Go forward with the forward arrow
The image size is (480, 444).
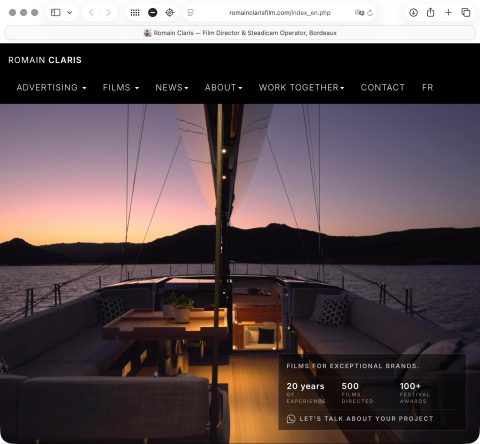tap(108, 13)
